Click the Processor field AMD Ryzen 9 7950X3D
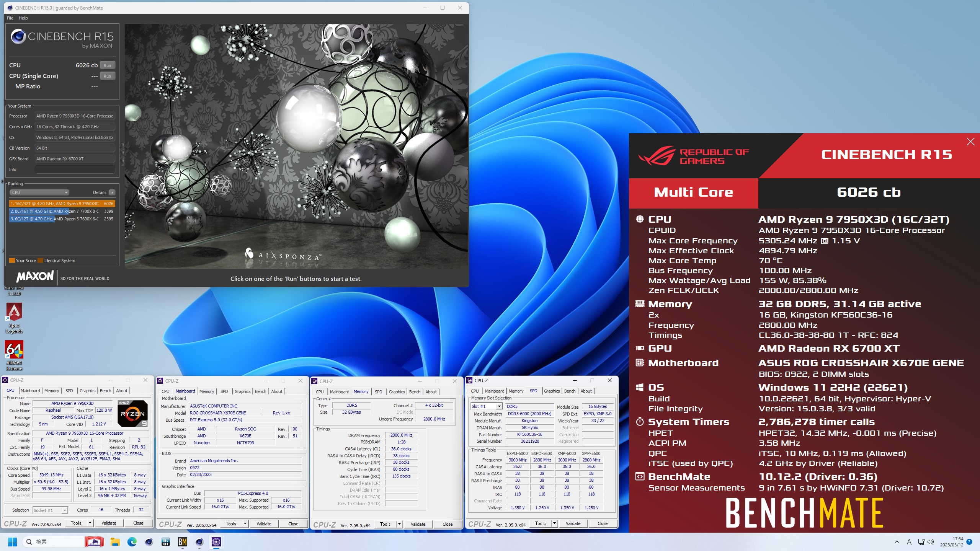 75,116
